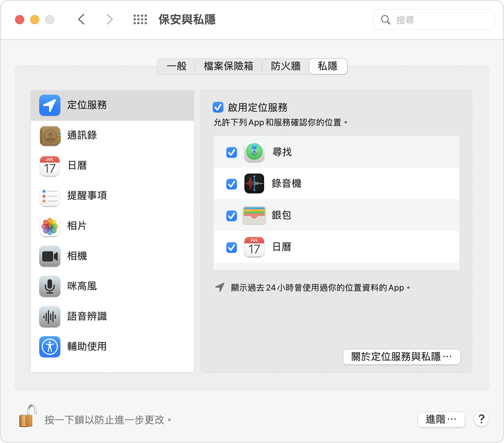Select the 定位服務 sidebar icon
504x443 pixels.
[x=50, y=105]
